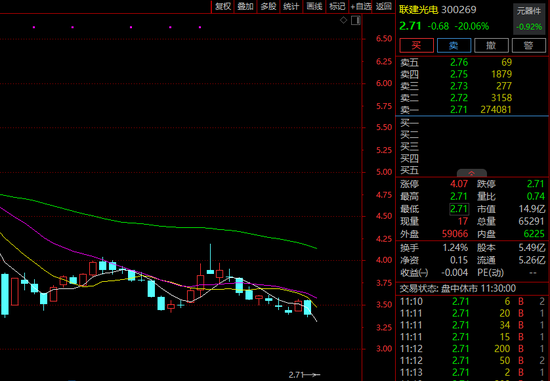Viewport: 550px width, 381px height.
Task: Click the 撤 cancel order button
Action: [491, 45]
